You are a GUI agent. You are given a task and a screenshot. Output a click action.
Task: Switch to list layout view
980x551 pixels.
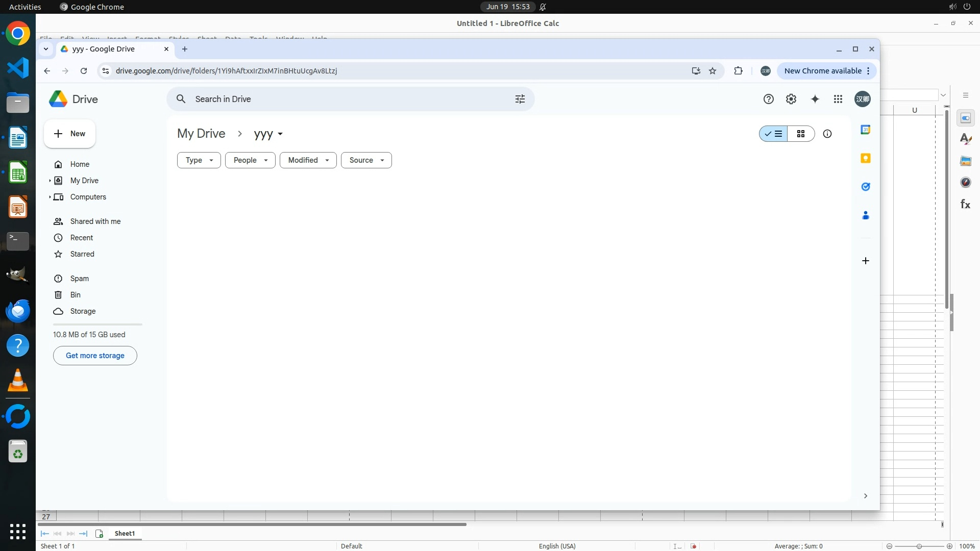coord(773,134)
